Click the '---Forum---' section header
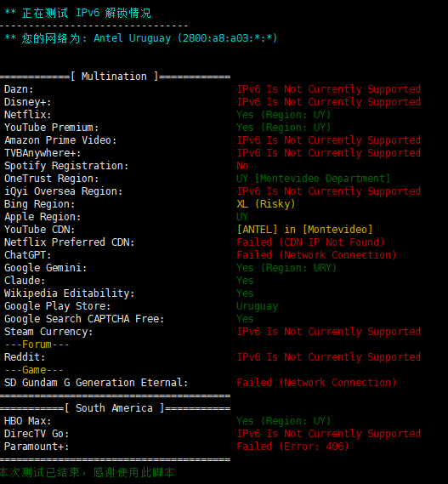448x484 pixels. click(37, 344)
